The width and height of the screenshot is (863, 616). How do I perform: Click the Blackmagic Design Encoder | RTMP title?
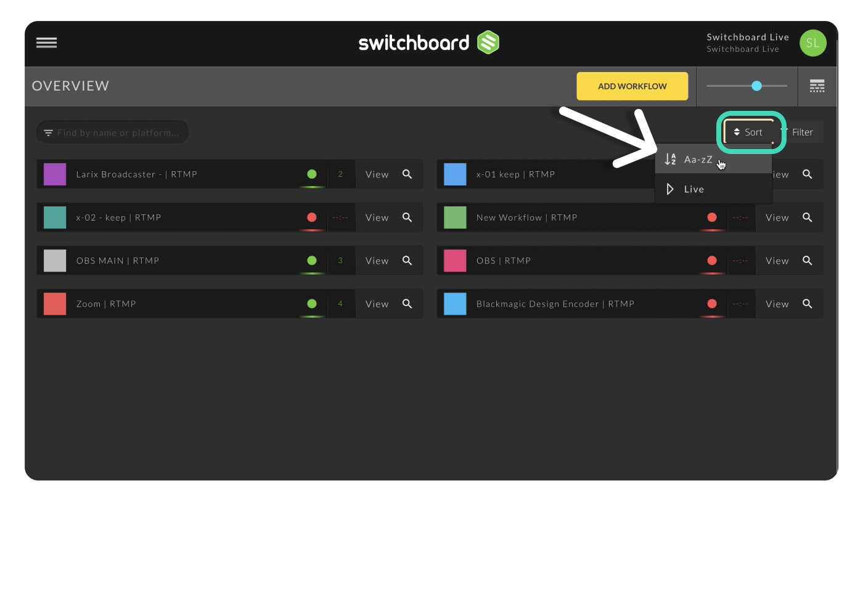(555, 304)
